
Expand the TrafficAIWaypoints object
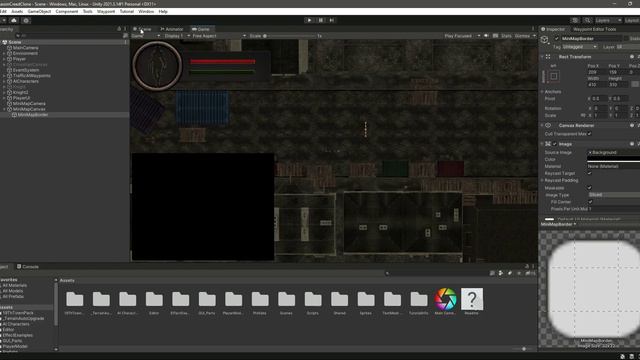pos(4,76)
